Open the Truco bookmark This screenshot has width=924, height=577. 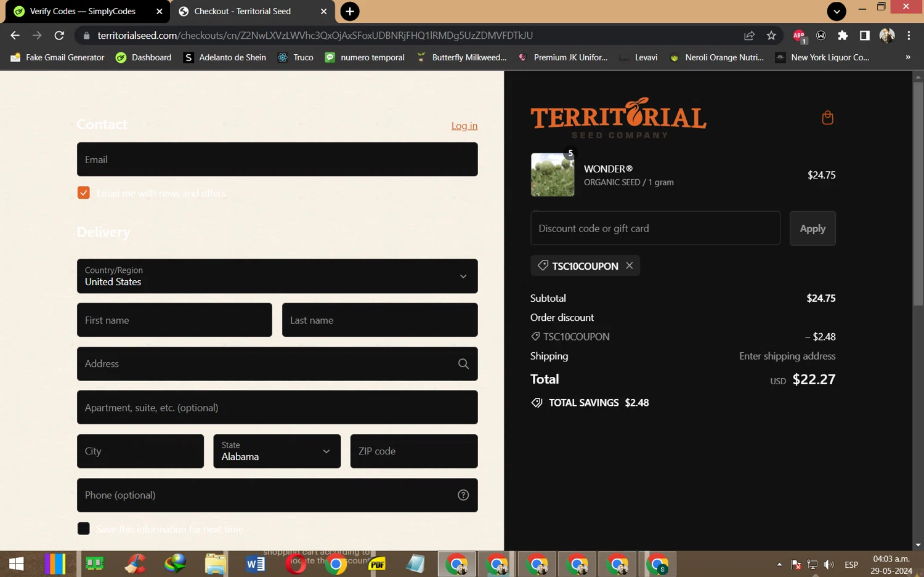(295, 57)
